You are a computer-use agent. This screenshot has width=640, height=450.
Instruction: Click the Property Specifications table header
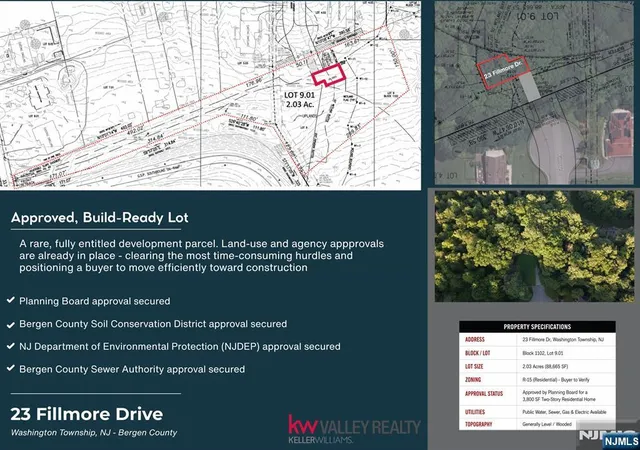pyautogui.click(x=537, y=327)
